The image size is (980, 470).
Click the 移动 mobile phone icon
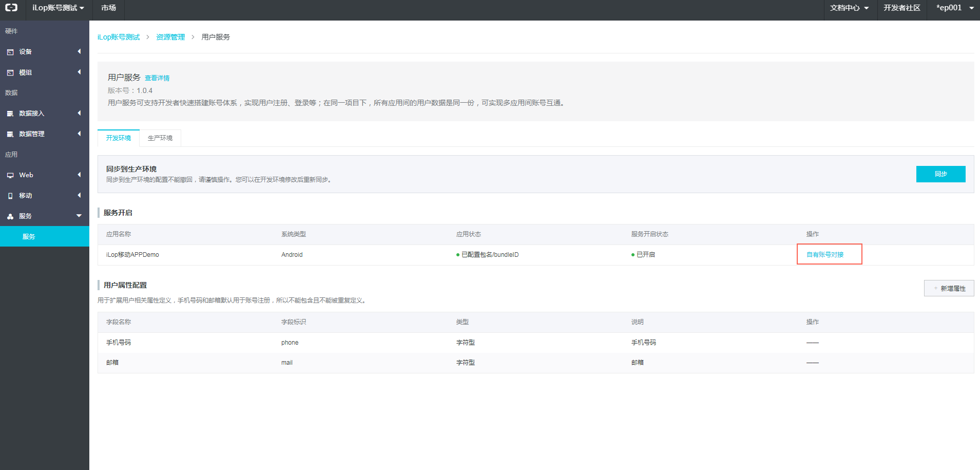(x=10, y=196)
